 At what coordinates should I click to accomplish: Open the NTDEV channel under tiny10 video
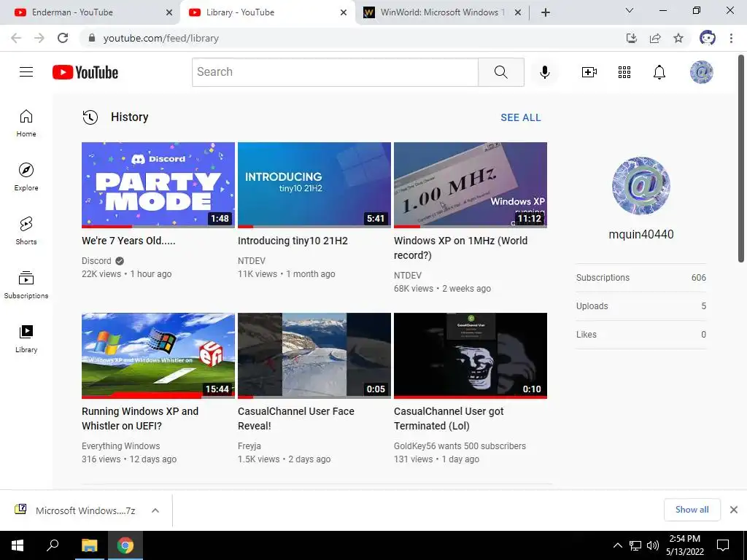252,261
